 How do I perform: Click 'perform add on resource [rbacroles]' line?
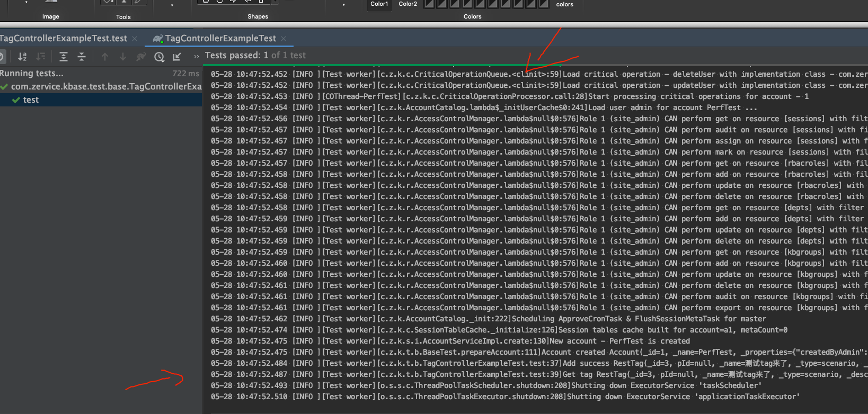[x=539, y=174]
